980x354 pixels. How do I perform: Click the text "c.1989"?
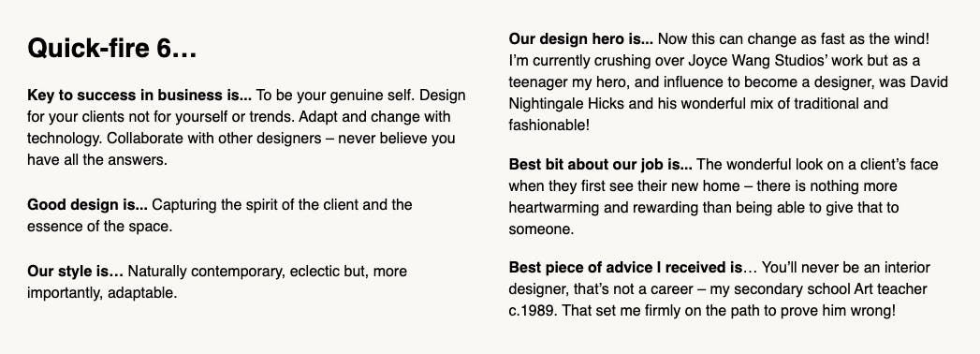[x=531, y=310]
